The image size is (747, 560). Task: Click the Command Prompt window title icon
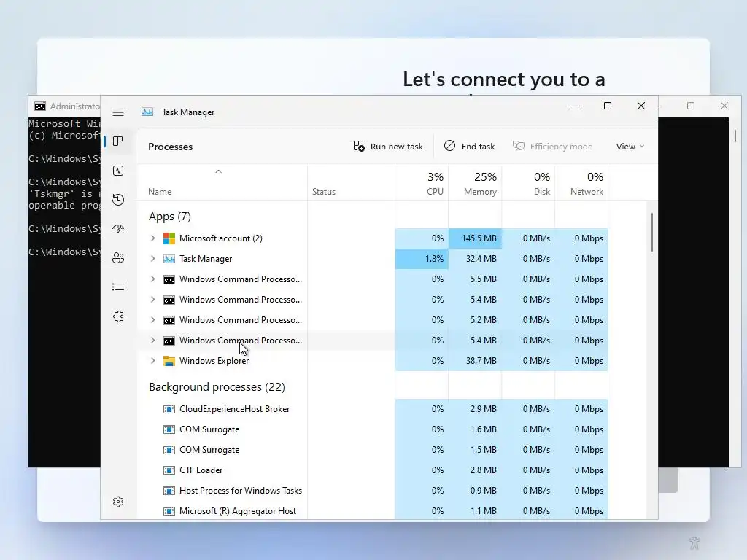[x=40, y=106]
